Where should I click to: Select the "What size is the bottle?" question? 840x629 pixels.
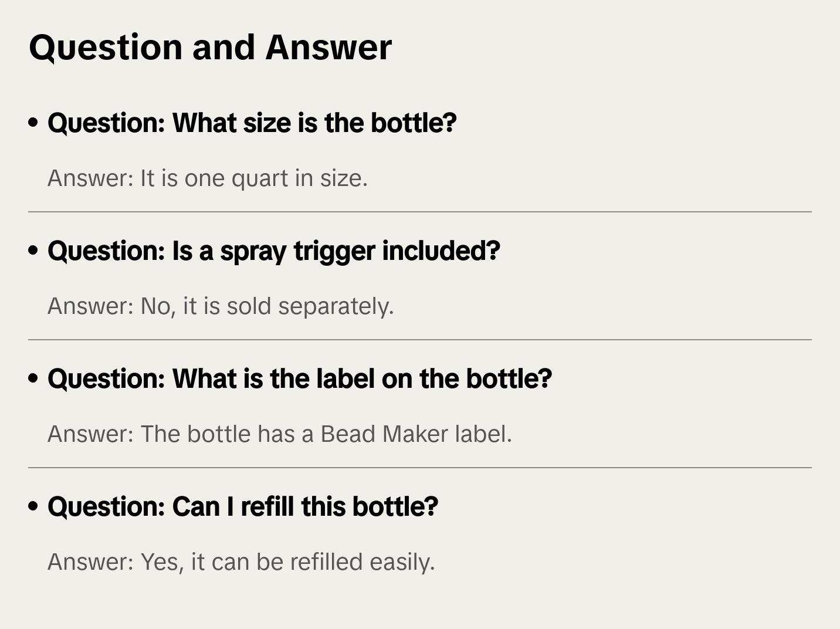[252, 123]
